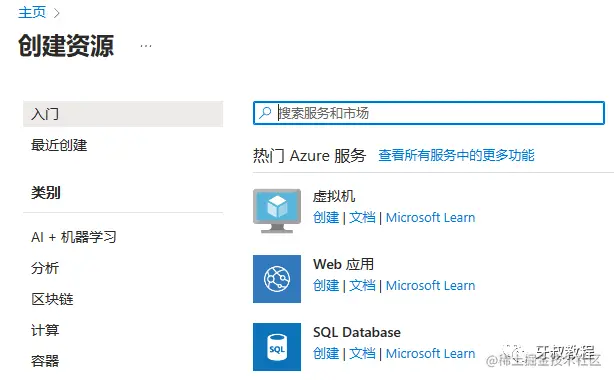Click 创建 under SQL Database
This screenshot has height=380, width=614.
326,353
